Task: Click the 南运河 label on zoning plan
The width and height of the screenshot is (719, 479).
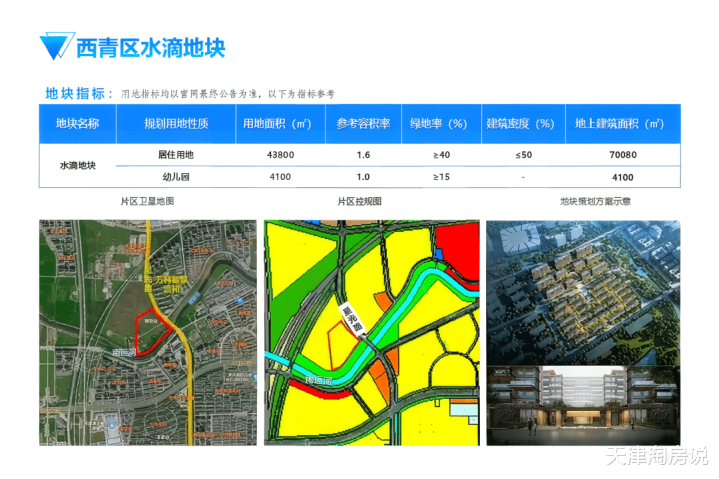Action: point(319,380)
